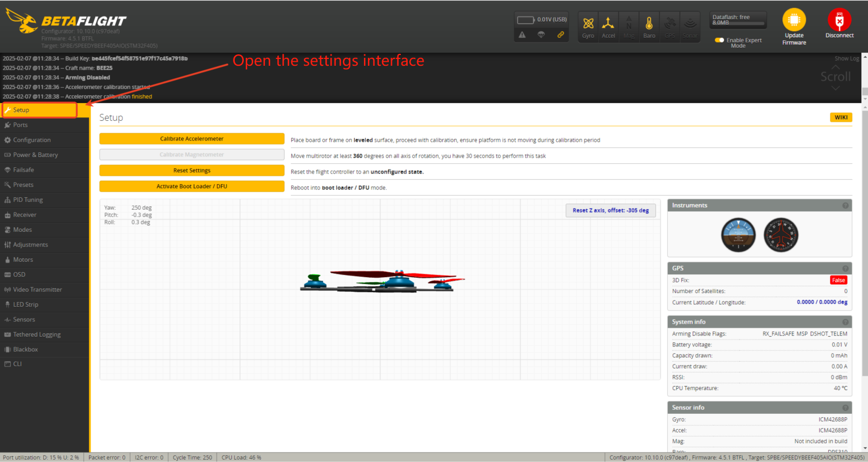Click the link status icon
Image resolution: width=868 pixels, height=462 pixels.
(561, 35)
